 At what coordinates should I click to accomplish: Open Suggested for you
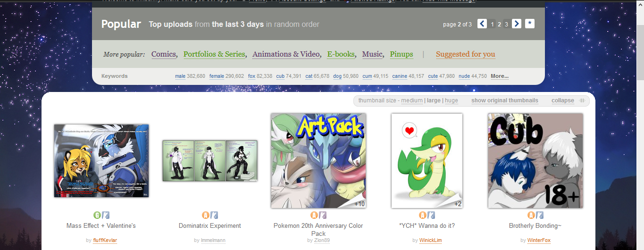466,54
